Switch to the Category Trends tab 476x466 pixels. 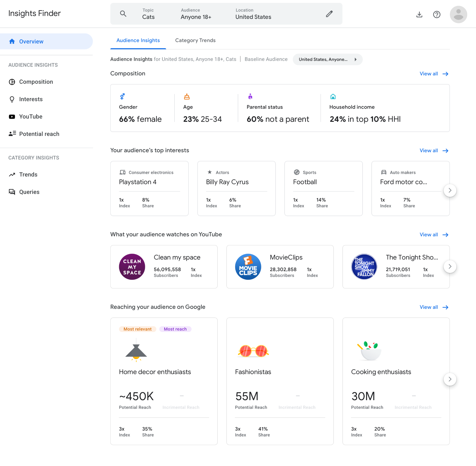point(195,40)
